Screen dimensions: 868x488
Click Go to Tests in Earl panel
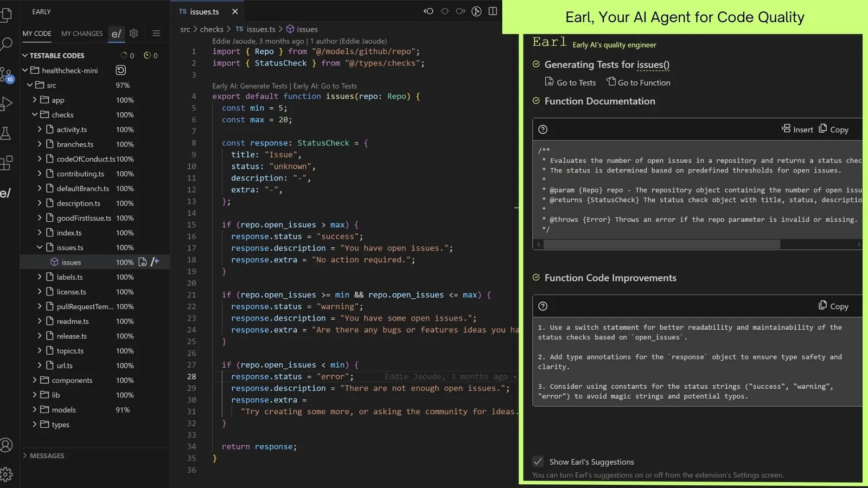[x=570, y=82]
